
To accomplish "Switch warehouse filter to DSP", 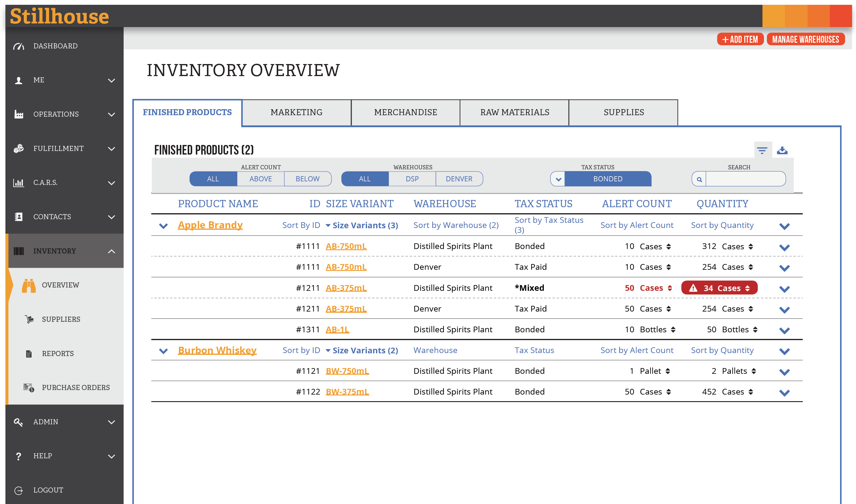I will (x=412, y=179).
